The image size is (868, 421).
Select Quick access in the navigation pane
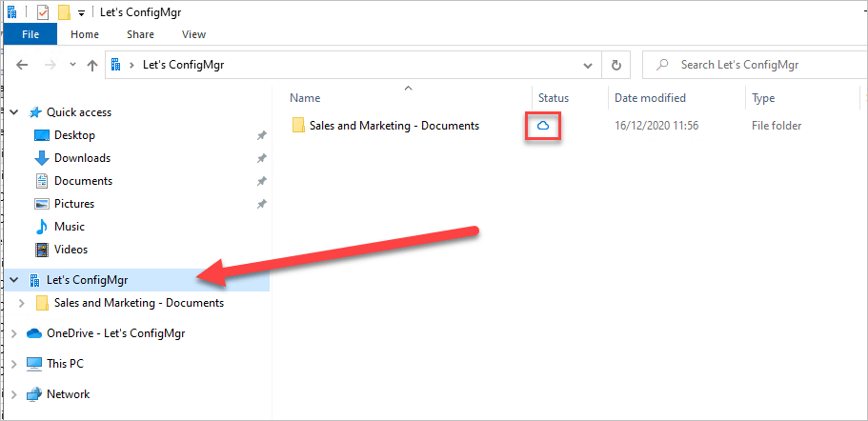[79, 112]
